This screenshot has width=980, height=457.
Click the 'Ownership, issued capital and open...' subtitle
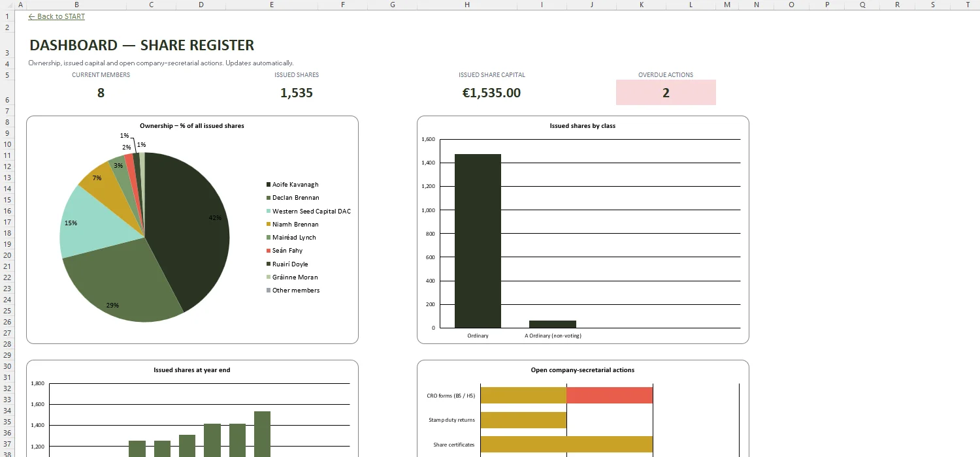(x=161, y=63)
